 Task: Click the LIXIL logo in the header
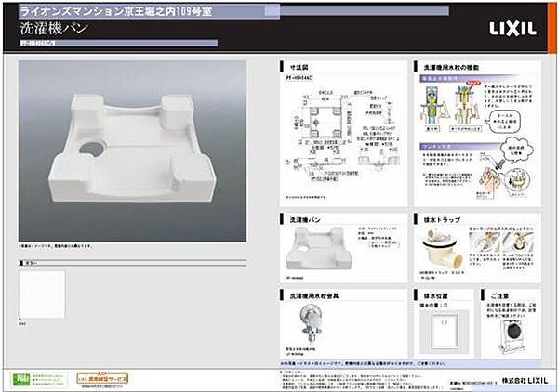[512, 29]
